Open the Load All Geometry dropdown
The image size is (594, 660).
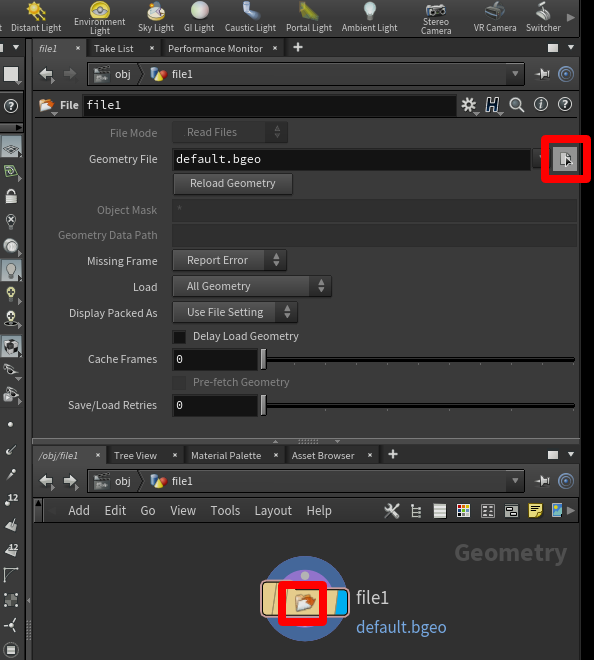tap(252, 287)
